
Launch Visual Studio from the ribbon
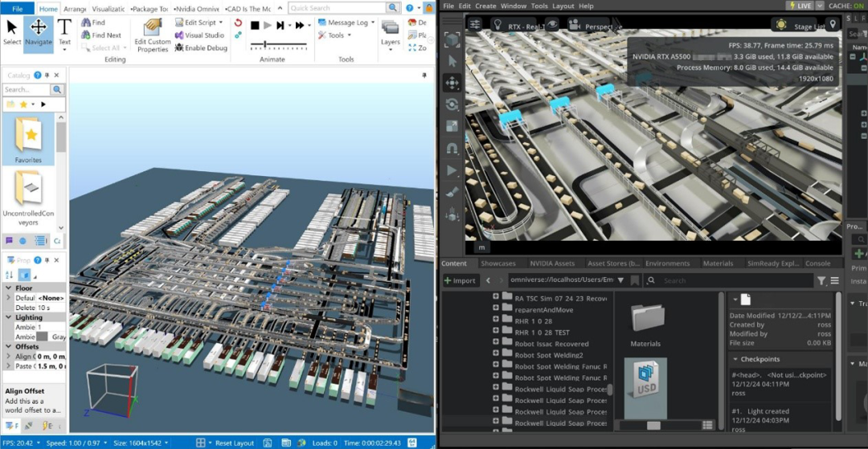coord(199,35)
